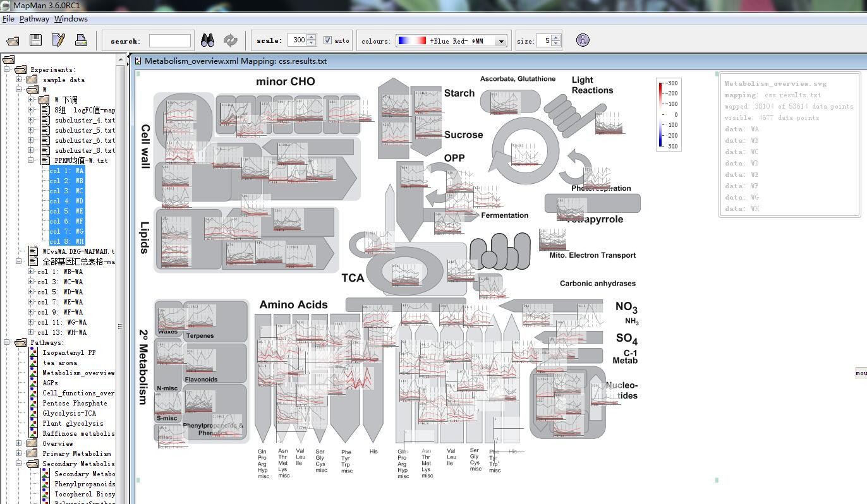Click the purple info icon in toolbar
The height and width of the screenshot is (504, 867).
coord(583,40)
